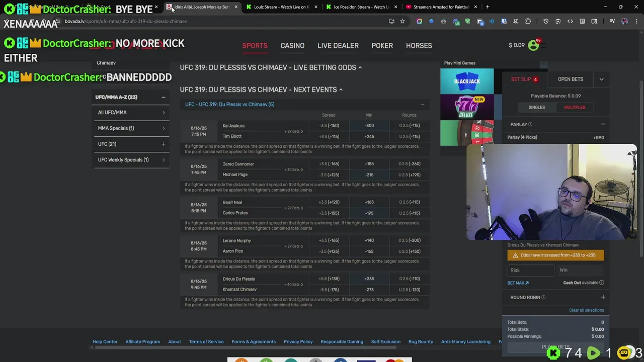This screenshot has width=644, height=362.
Task: Open MMA Specials (1) in sidebar
Action: (131, 128)
